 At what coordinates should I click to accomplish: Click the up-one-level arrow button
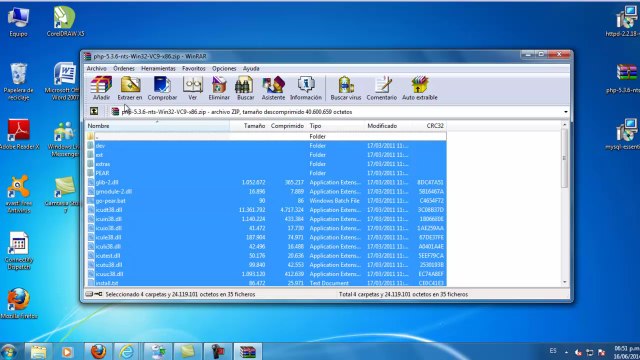coord(94,111)
